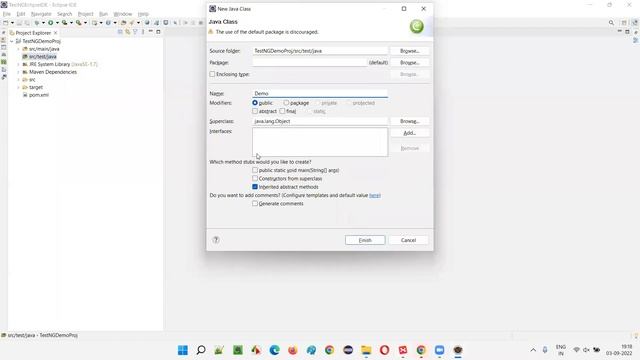Viewport: 640px width, 360px height.
Task: Expand JRE System Library node
Action: click(x=18, y=64)
